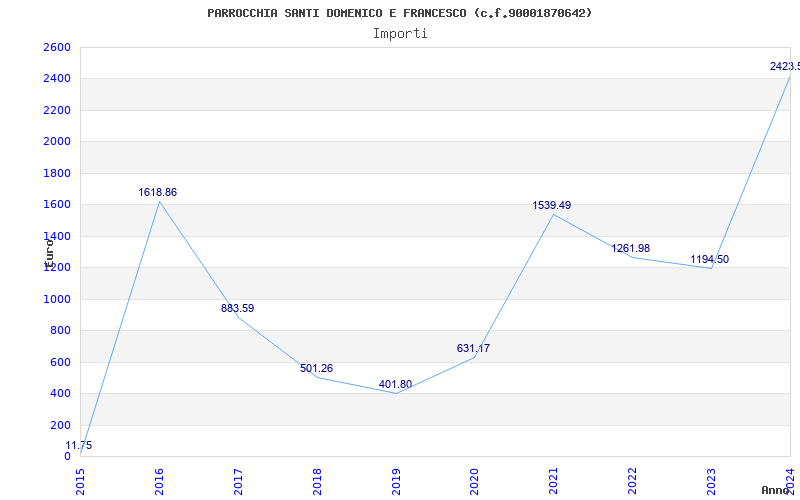800x500 pixels.
Task: Click the 2015 x-axis year label
Action: click(81, 481)
